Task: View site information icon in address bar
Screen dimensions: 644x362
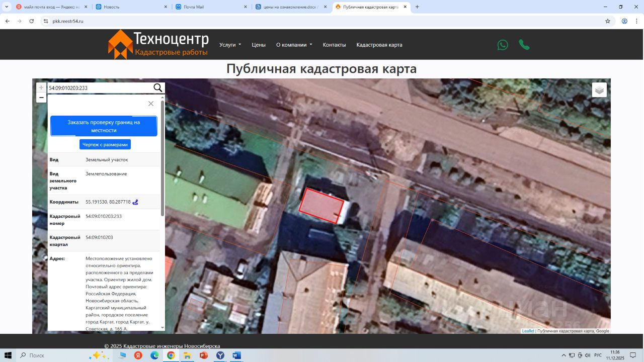Action: click(x=46, y=21)
